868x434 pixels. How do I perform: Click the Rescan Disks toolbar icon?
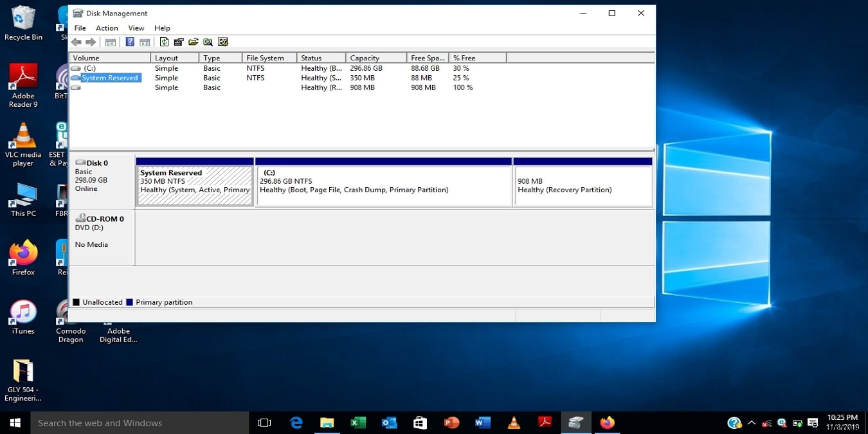179,42
